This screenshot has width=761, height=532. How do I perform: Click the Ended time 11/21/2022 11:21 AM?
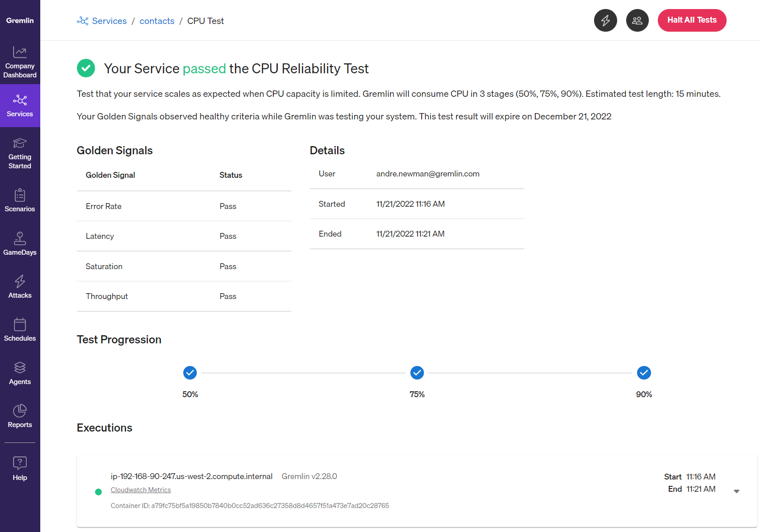[410, 234]
